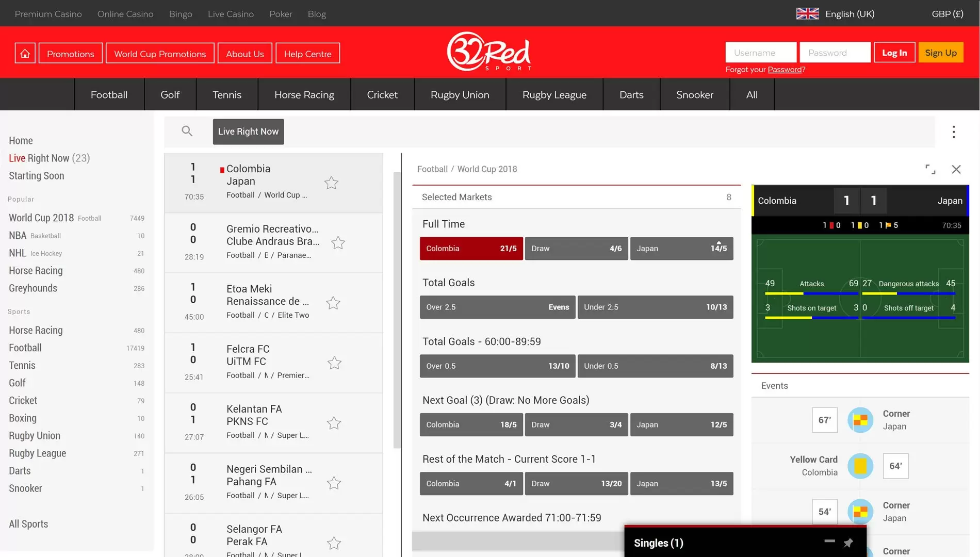Select Over 0.5 at 13/10
Image resolution: width=980 pixels, height=557 pixels.
pos(498,366)
